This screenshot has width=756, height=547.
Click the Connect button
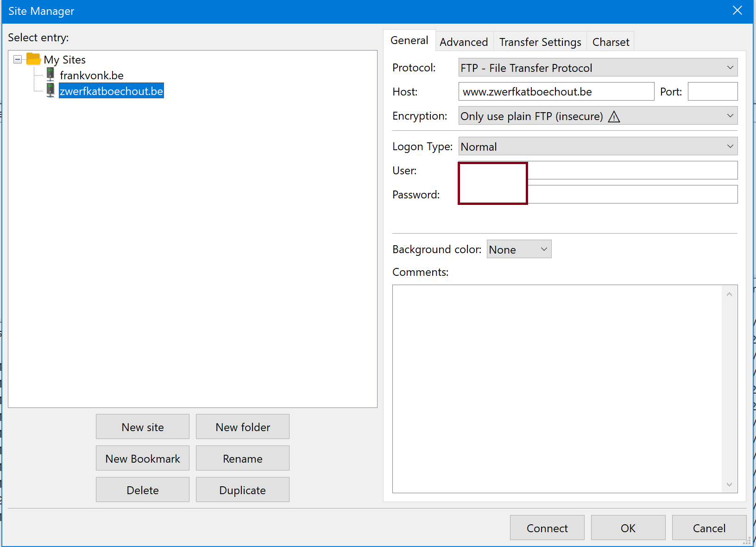coord(547,528)
